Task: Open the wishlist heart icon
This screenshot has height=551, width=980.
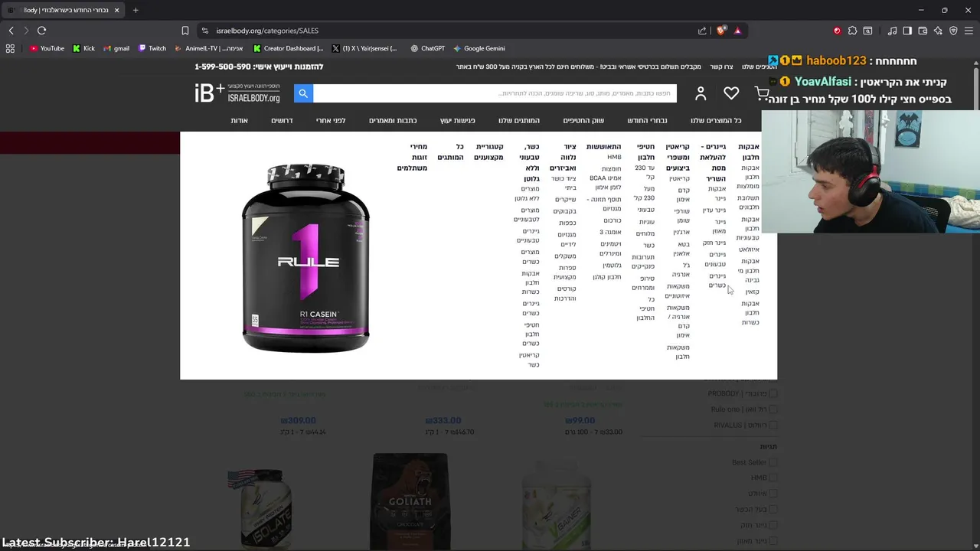Action: (731, 93)
